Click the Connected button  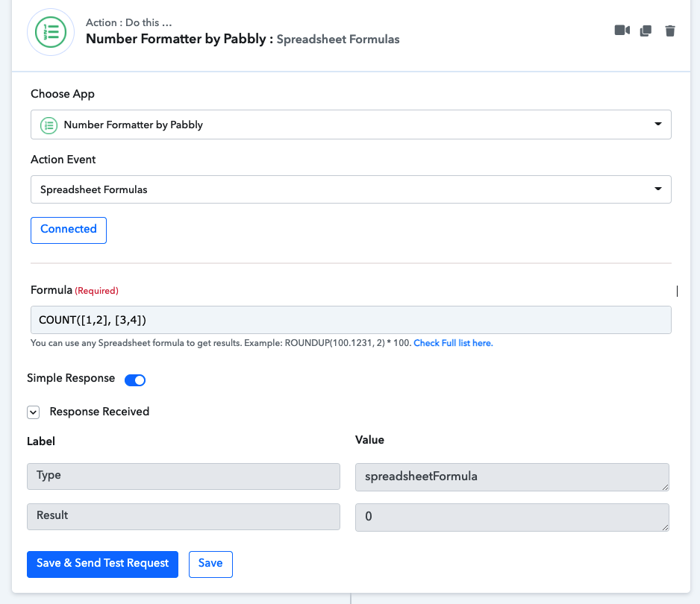click(69, 230)
